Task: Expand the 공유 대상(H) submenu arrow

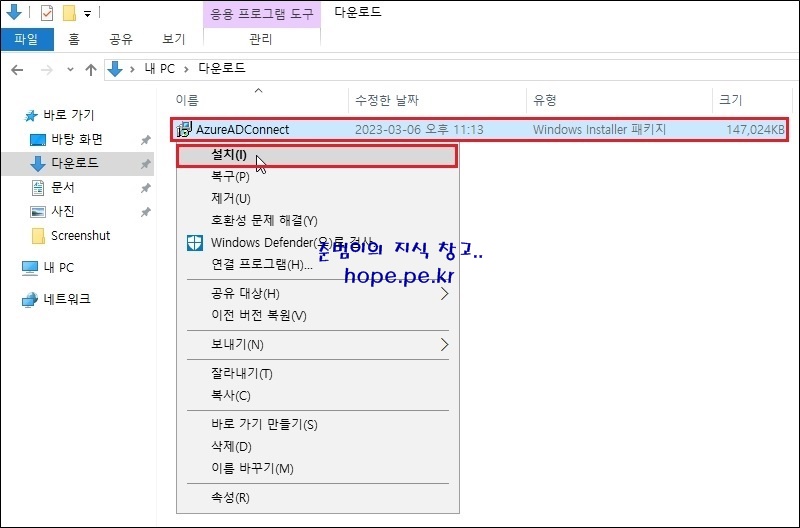Action: tap(444, 293)
